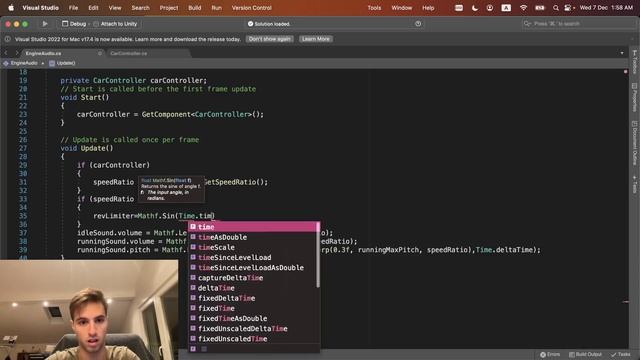640x360 pixels.
Task: Select 'timeAsDouble' completion item
Action: tap(253, 237)
